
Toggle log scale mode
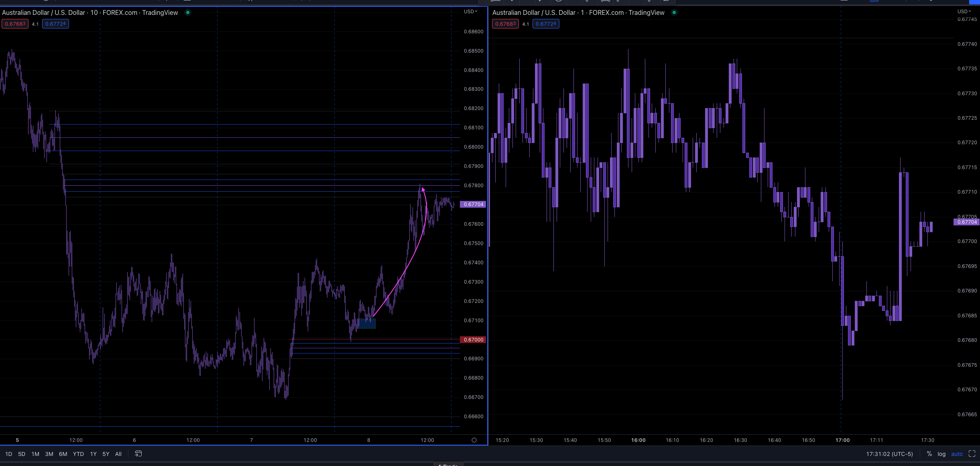click(941, 454)
